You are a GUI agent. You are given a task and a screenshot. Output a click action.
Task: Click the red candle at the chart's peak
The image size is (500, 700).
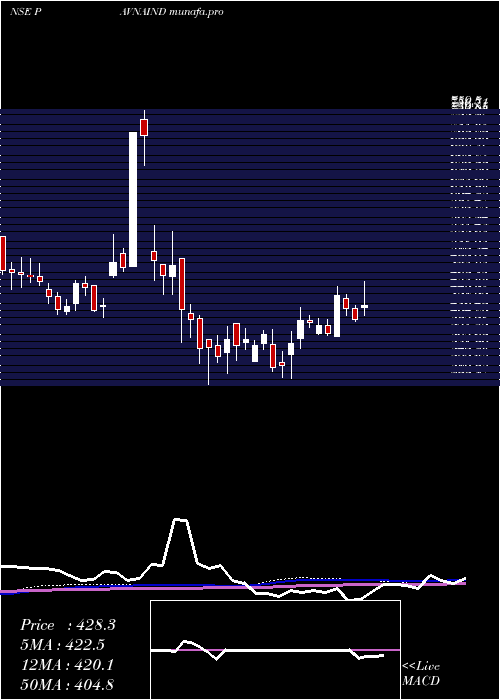click(144, 127)
